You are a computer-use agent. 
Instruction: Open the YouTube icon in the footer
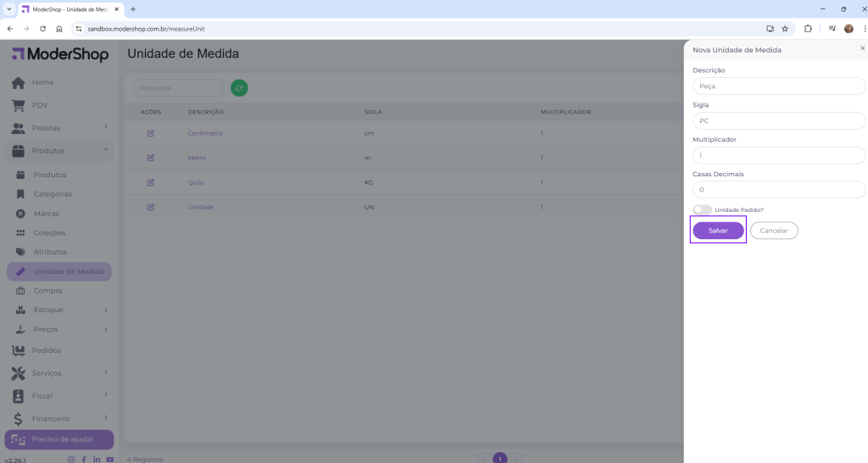click(110, 459)
